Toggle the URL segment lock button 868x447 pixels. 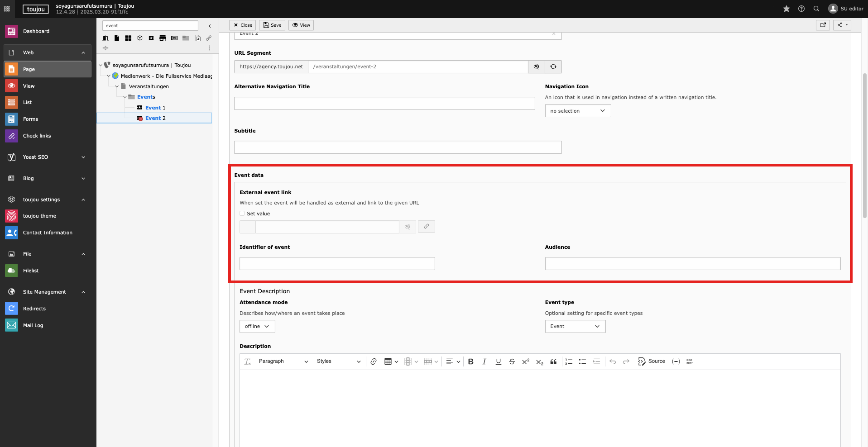click(537, 67)
